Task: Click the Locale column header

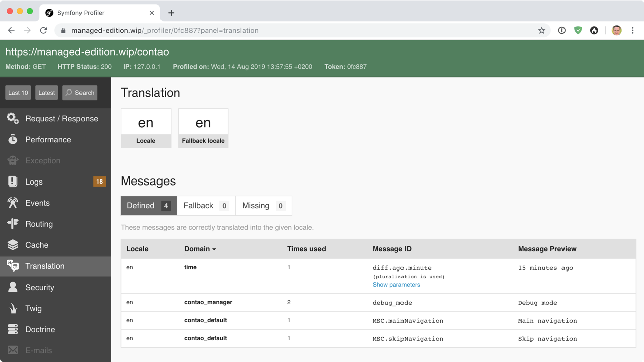Action: pos(137,249)
